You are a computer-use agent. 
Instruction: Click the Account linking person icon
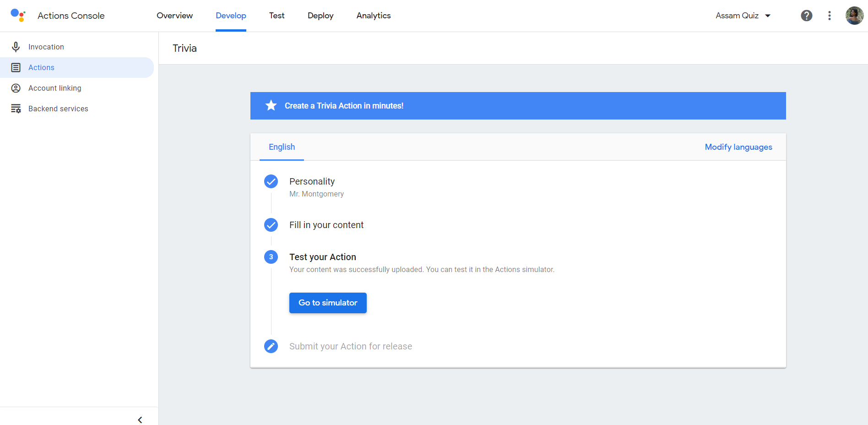click(16, 88)
